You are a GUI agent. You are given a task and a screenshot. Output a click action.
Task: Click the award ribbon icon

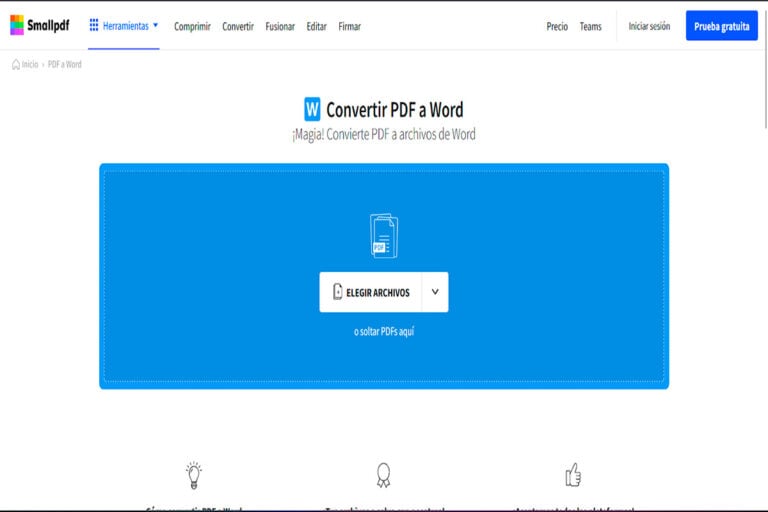(384, 475)
